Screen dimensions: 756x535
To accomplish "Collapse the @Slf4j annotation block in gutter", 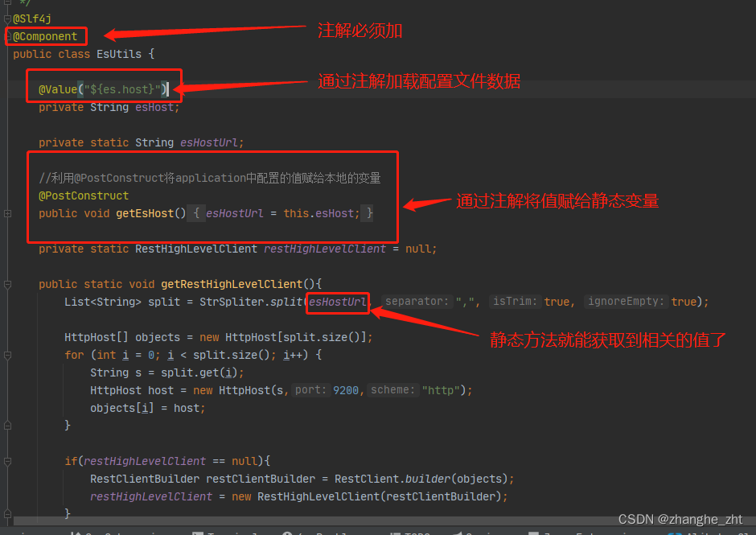I will coord(8,19).
